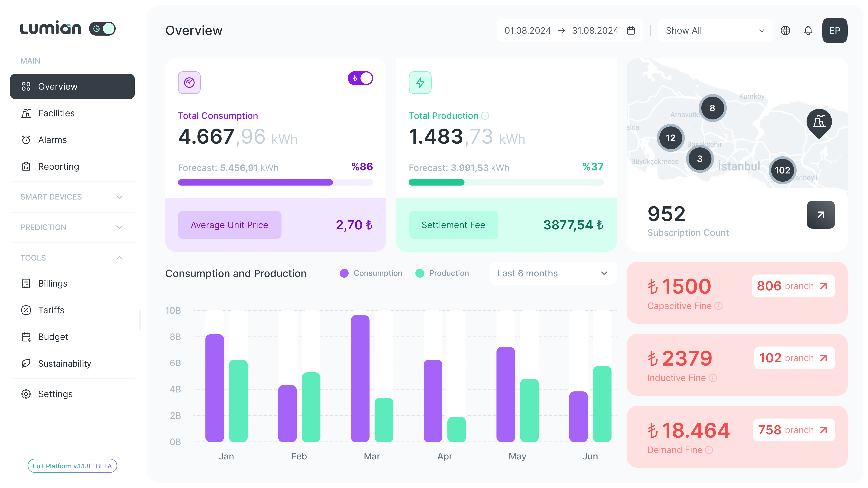Click the Budget calendar icon
868x488 pixels.
coord(26,337)
